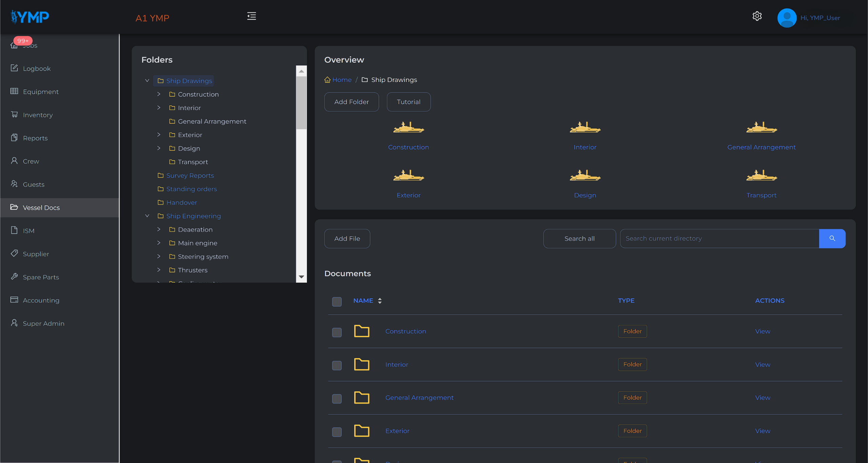Toggle the sidebar collapse menu icon

pos(251,16)
